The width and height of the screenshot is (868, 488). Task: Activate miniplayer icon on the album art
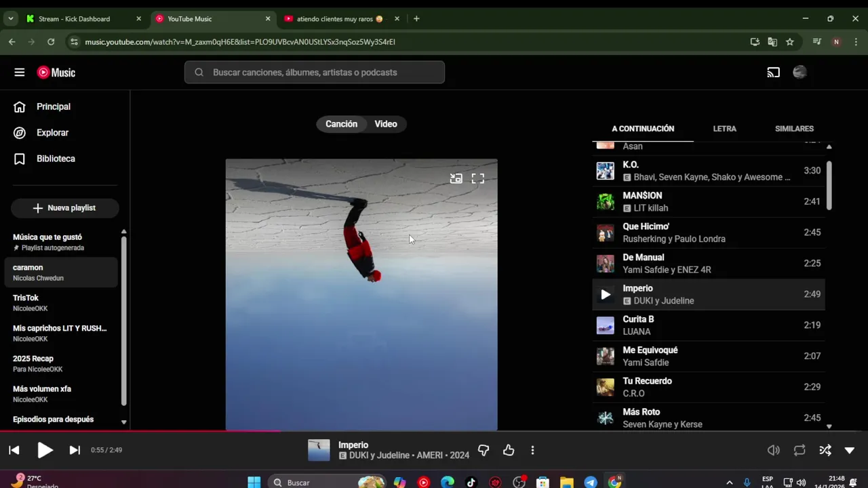click(456, 179)
